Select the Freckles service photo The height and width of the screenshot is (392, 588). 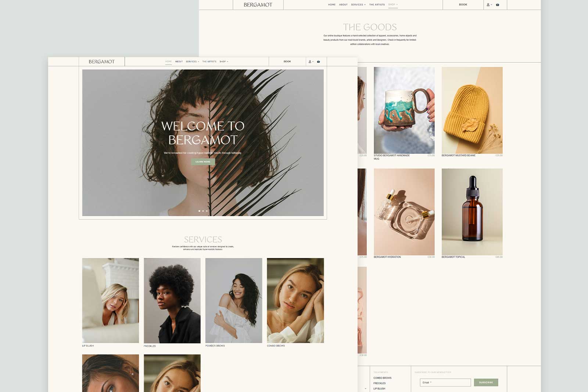[172, 300]
